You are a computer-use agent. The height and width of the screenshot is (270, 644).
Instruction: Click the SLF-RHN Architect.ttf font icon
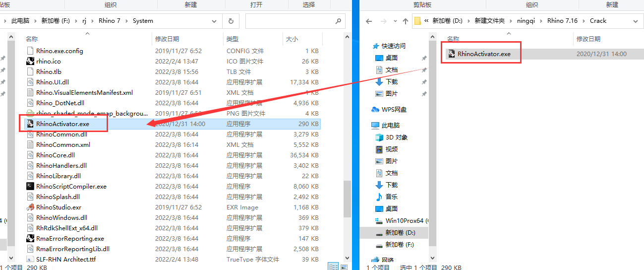pos(30,259)
